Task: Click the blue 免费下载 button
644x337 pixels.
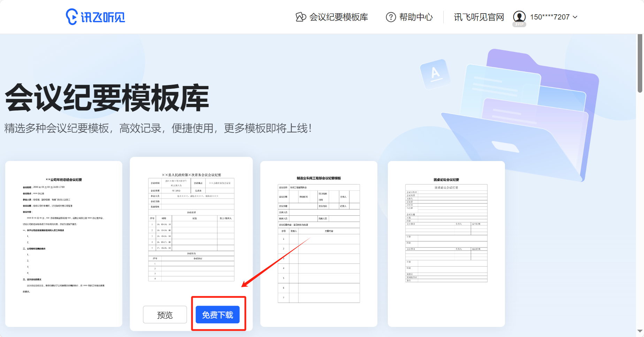Action: click(x=217, y=315)
